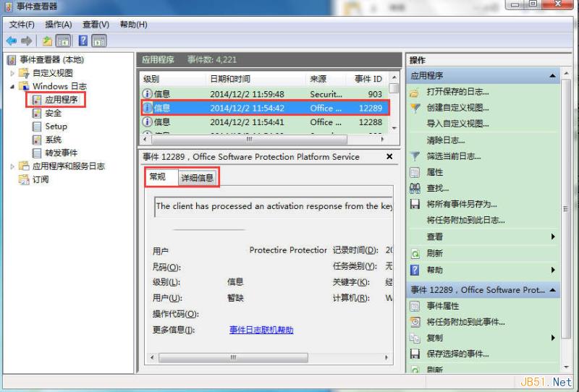Click the blue Help question-mark toolbar icon
This screenshot has width=579, height=392.
point(83,41)
